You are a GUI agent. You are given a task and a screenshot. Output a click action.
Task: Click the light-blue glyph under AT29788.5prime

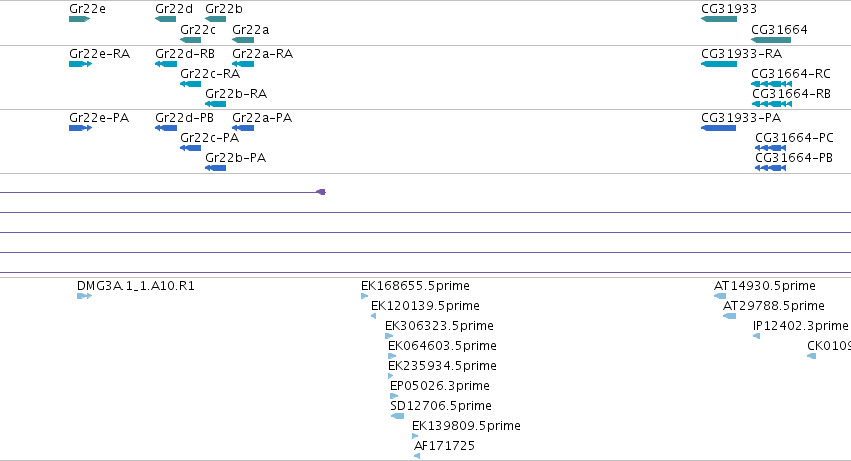729,316
